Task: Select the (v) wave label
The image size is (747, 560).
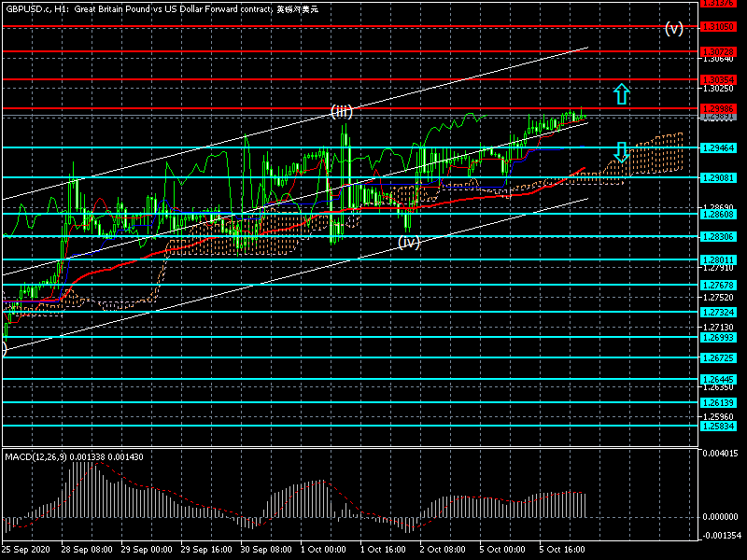Action: coord(673,29)
